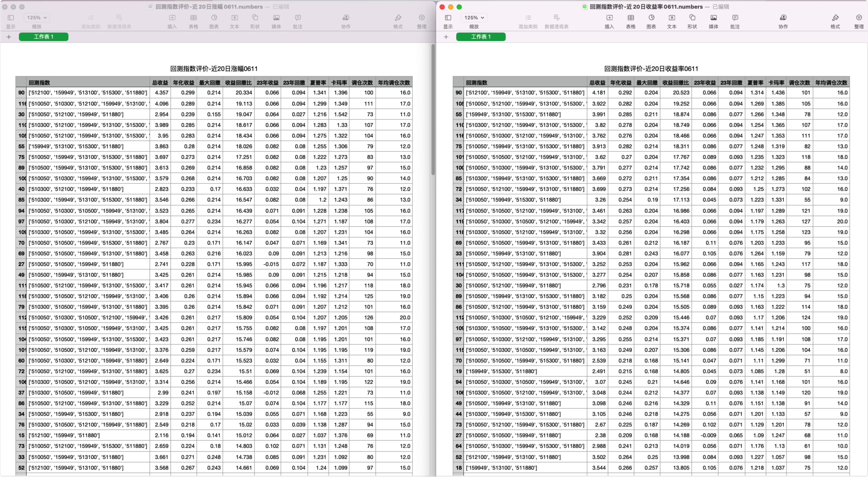Click Pivot Table icon in right window
Viewport: 868px width, 477px height.
click(556, 18)
